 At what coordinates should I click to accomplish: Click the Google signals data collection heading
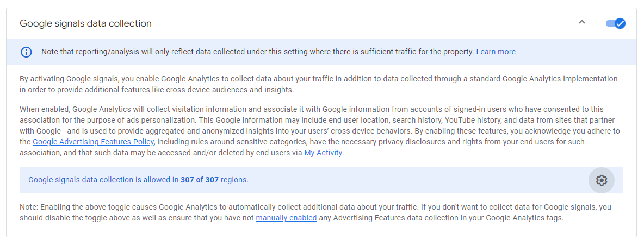click(85, 23)
